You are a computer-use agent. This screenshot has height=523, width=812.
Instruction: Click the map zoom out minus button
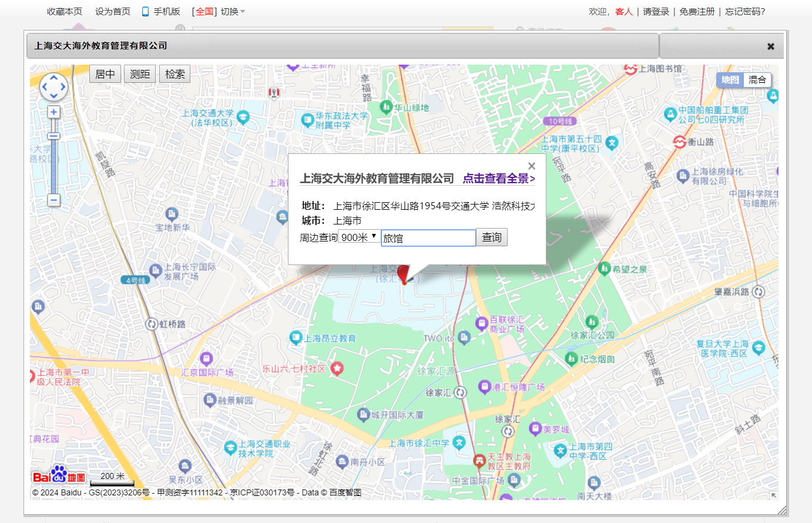point(53,200)
